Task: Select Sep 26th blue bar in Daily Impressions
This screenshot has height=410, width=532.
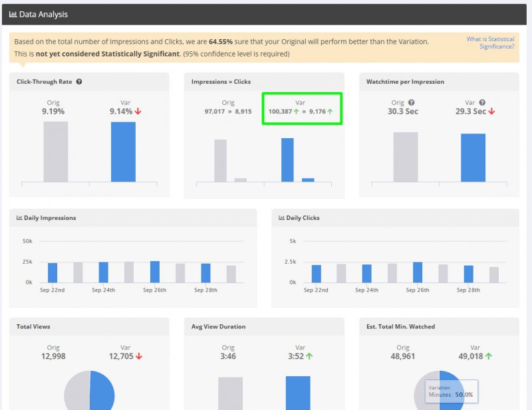Action: pyautogui.click(x=155, y=272)
